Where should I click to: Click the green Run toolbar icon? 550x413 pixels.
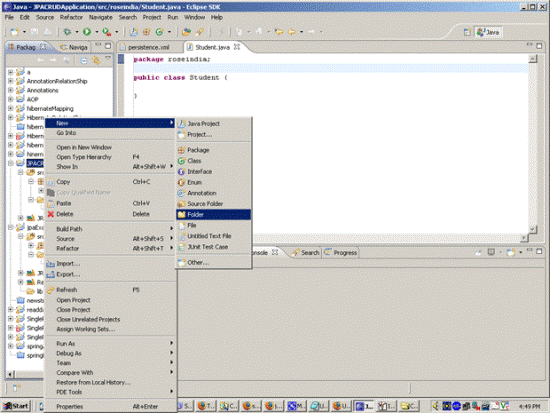click(x=87, y=32)
